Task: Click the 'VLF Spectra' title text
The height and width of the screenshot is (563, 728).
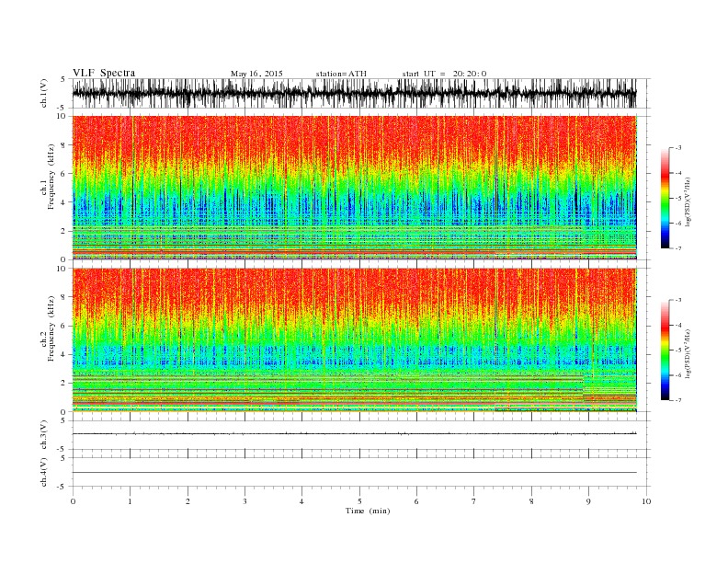Action: pyautogui.click(x=104, y=73)
